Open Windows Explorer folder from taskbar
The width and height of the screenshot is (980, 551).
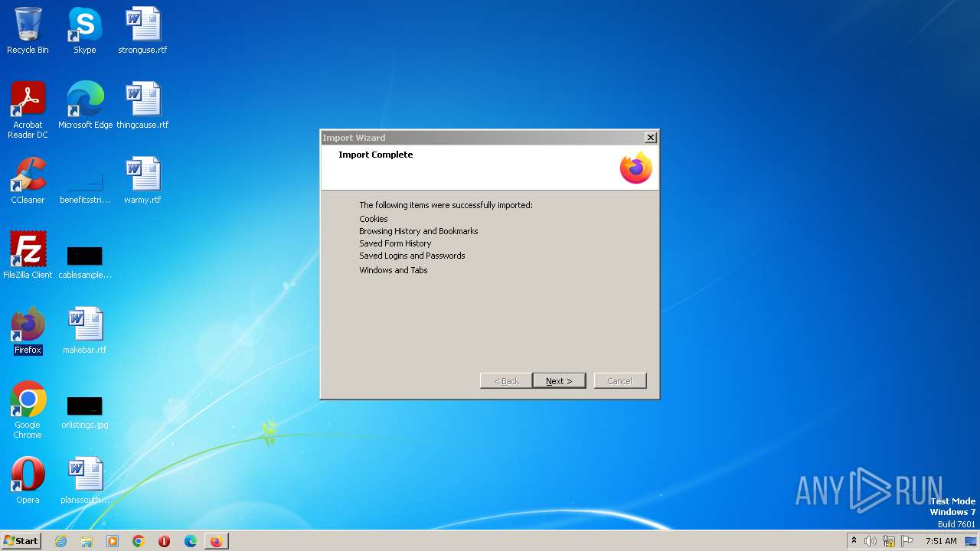[87, 541]
